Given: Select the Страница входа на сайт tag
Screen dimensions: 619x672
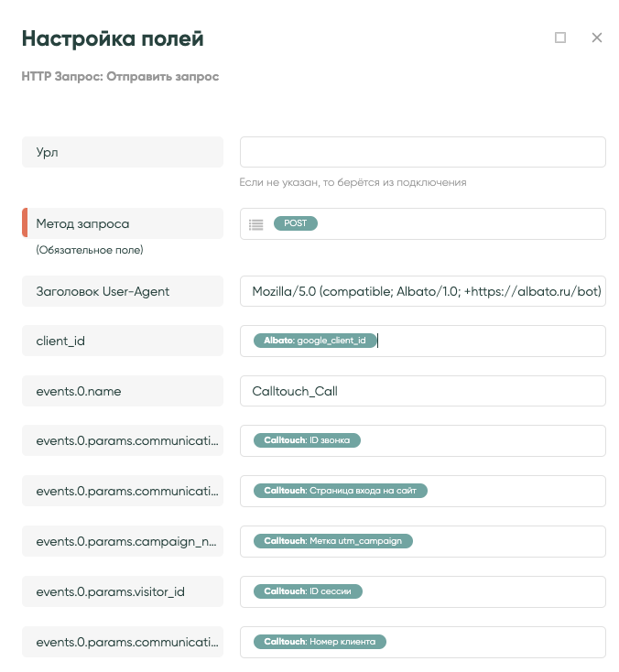Looking at the screenshot, I should point(340,491).
